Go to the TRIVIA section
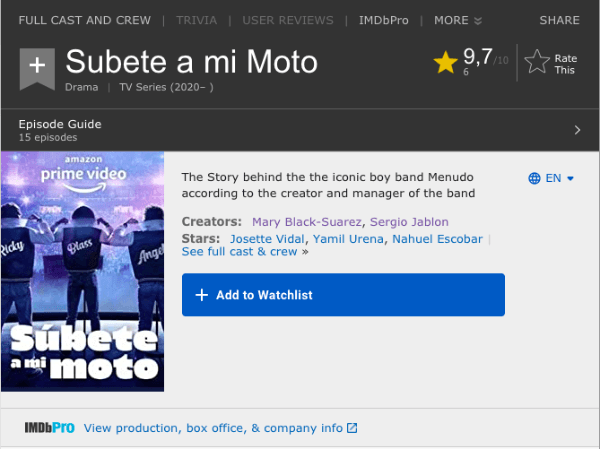Screen dimensions: 600x449 click(x=196, y=20)
